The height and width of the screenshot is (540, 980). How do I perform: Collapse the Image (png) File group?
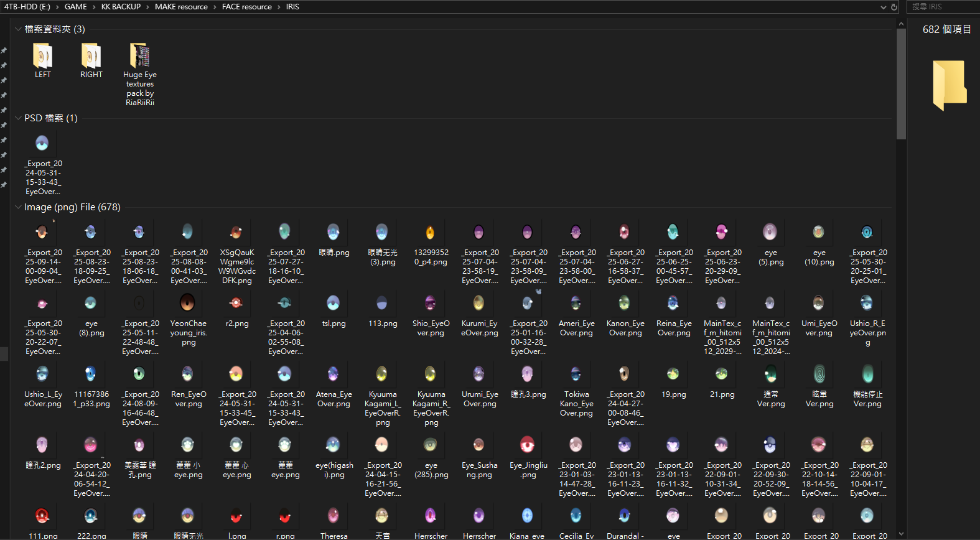[x=18, y=207]
